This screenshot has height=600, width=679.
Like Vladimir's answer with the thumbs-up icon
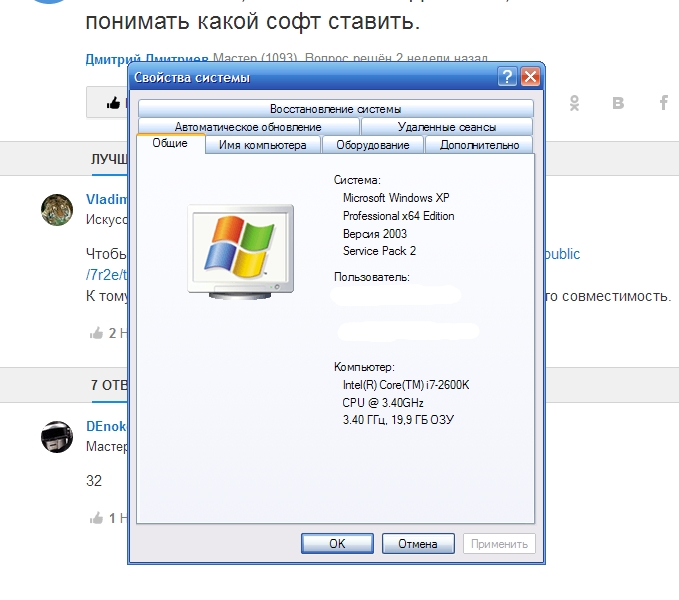coord(96,333)
